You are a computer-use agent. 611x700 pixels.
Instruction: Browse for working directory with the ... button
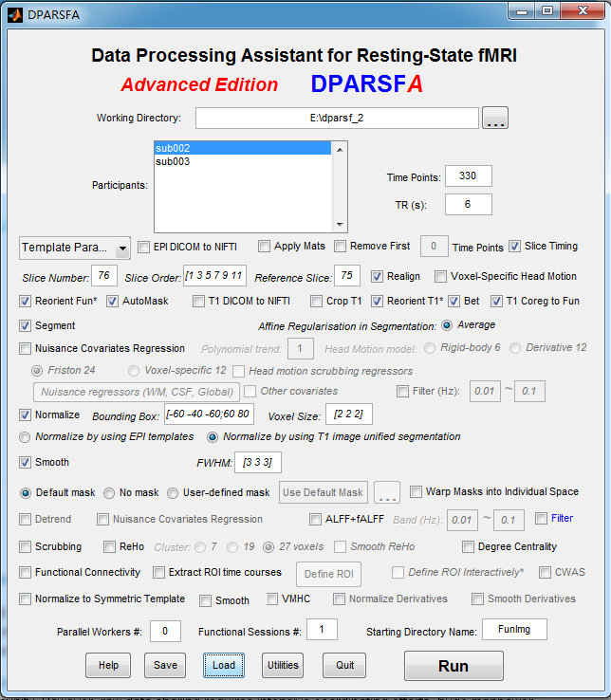[495, 118]
